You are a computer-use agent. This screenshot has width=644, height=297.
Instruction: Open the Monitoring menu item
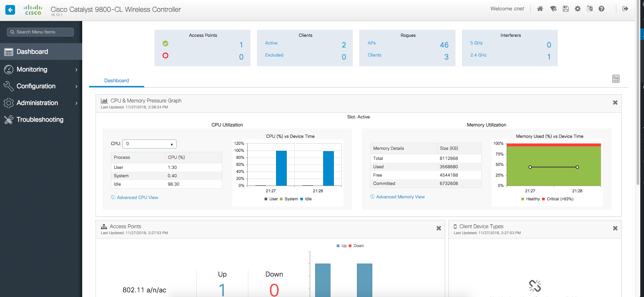click(x=41, y=69)
